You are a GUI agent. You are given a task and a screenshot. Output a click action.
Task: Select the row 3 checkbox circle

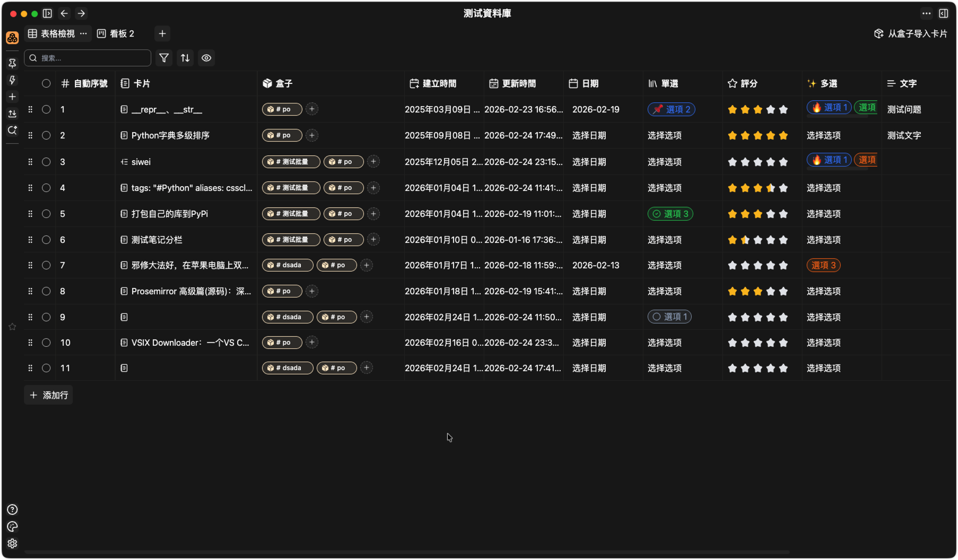[46, 162]
